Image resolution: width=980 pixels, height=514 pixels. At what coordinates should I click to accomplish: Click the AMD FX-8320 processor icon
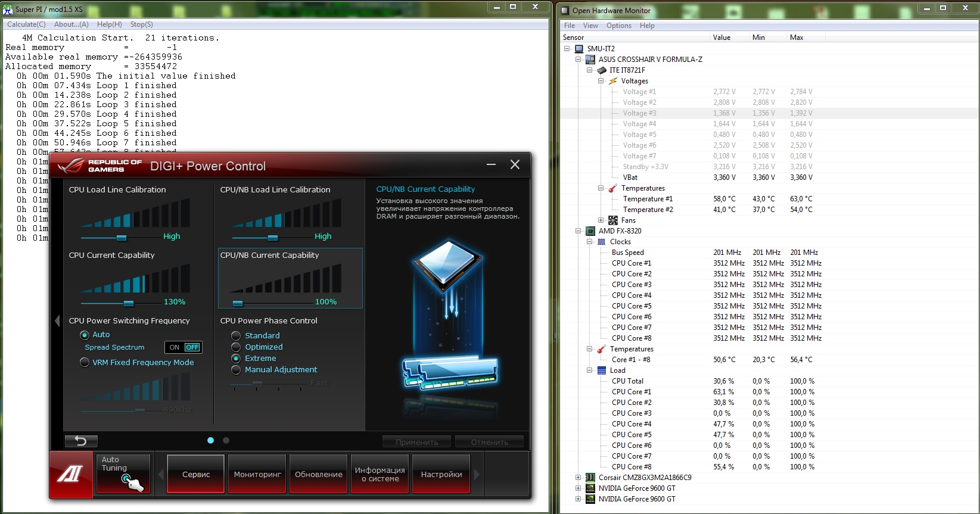[x=590, y=231]
